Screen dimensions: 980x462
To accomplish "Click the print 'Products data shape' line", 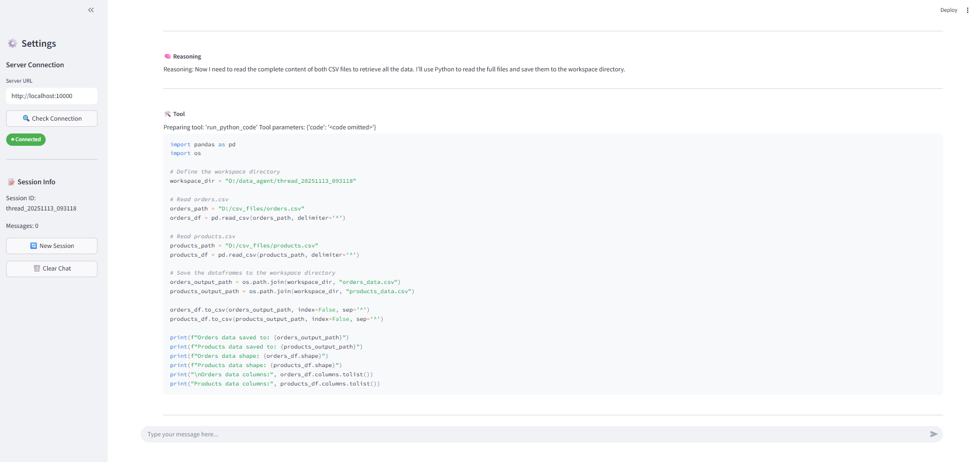I will coord(256,365).
